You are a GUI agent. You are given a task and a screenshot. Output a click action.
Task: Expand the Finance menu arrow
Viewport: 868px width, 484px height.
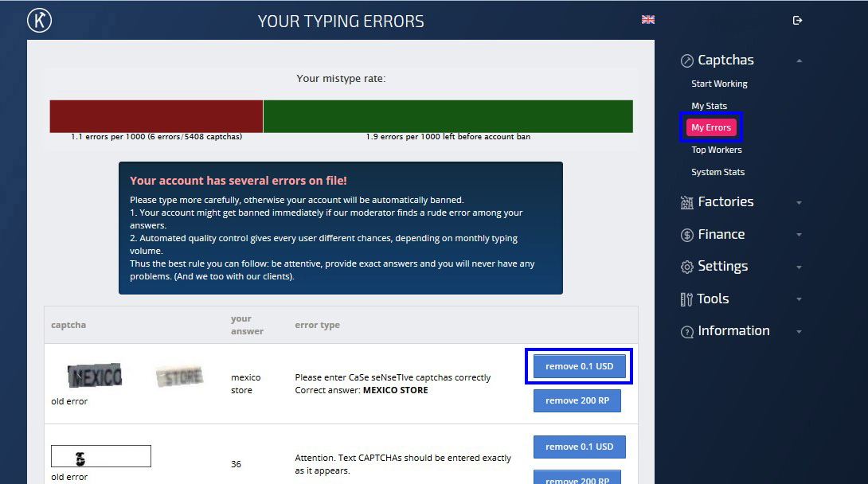[x=799, y=235]
